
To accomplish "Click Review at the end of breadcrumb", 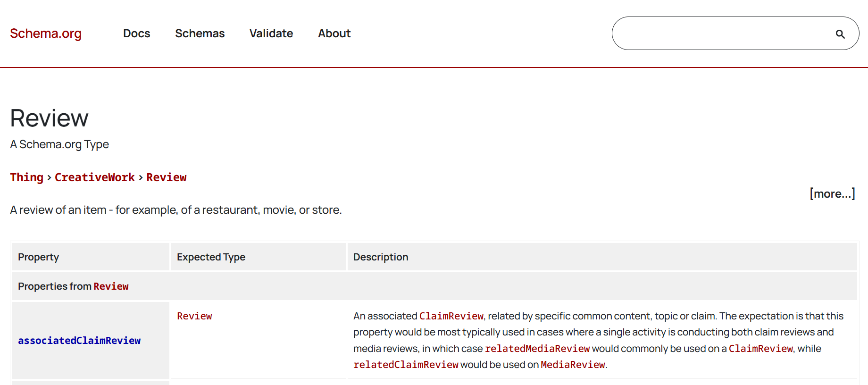I will (x=166, y=177).
